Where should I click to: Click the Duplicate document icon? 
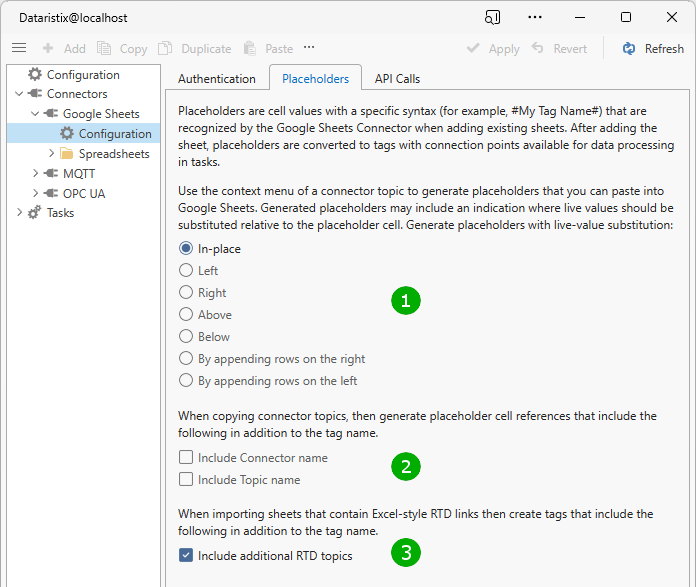coord(165,48)
